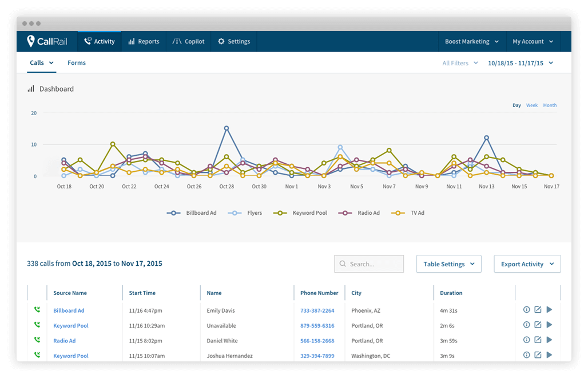This screenshot has height=378, width=588.
Task: Open the edit note icon for 879-559-6316 row
Action: pyautogui.click(x=538, y=325)
